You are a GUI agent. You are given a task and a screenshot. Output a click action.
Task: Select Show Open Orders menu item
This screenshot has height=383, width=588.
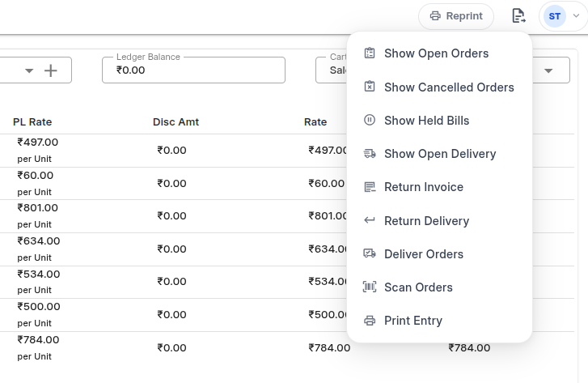[439, 53]
